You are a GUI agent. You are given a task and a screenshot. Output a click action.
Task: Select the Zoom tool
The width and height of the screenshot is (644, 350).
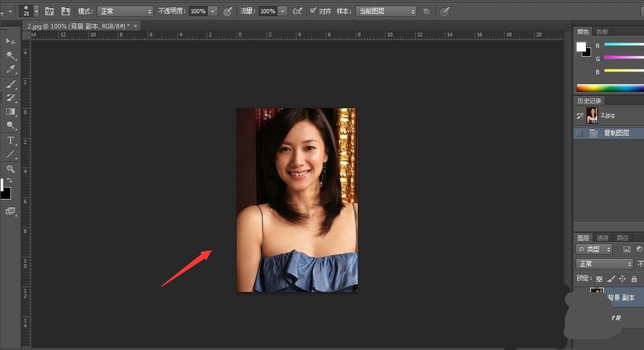pyautogui.click(x=10, y=169)
